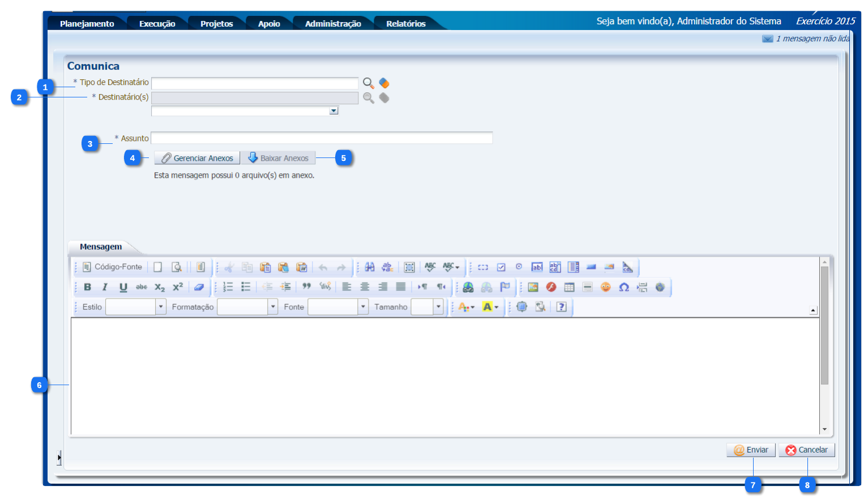Image resolution: width=868 pixels, height=499 pixels.
Task: Toggle underline formatting
Action: pos(123,287)
